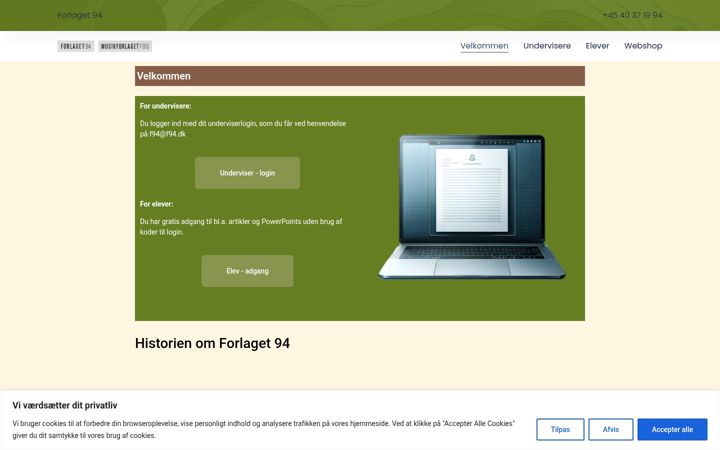Image resolution: width=720 pixels, height=450 pixels.
Task: Click the text about gratis adgang til artikler
Action: pyautogui.click(x=241, y=226)
